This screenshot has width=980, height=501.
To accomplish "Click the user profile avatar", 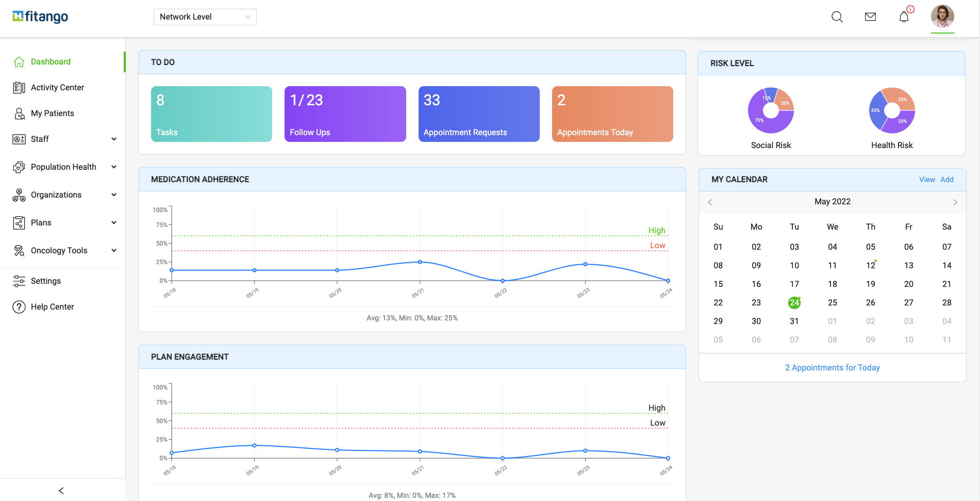I will click(942, 16).
